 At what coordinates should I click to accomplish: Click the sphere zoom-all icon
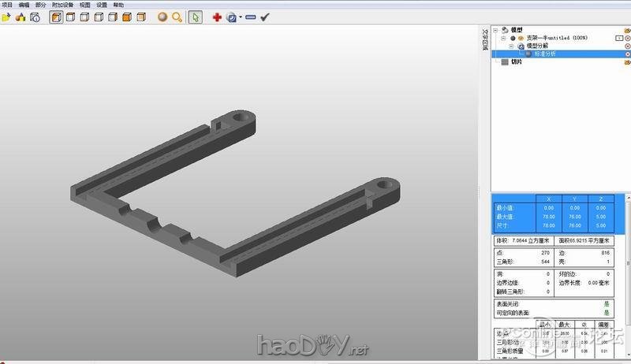162,17
